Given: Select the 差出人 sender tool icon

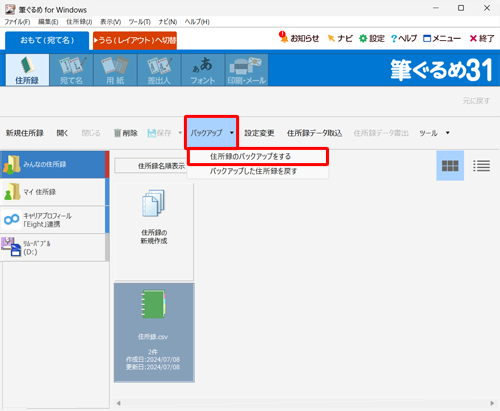Looking at the screenshot, I should click(159, 70).
